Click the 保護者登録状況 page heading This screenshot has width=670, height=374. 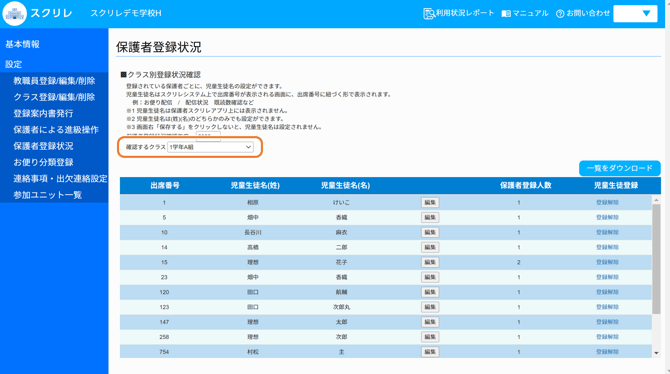pyautogui.click(x=159, y=47)
